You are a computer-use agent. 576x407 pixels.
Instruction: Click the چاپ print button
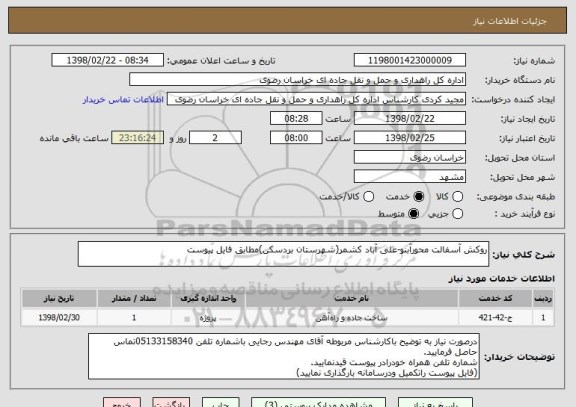tap(220, 402)
